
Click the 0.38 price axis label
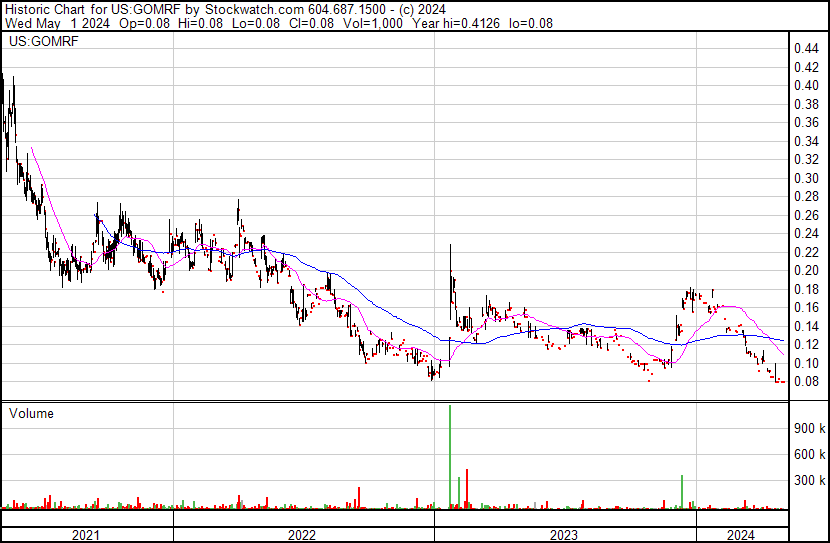(806, 104)
